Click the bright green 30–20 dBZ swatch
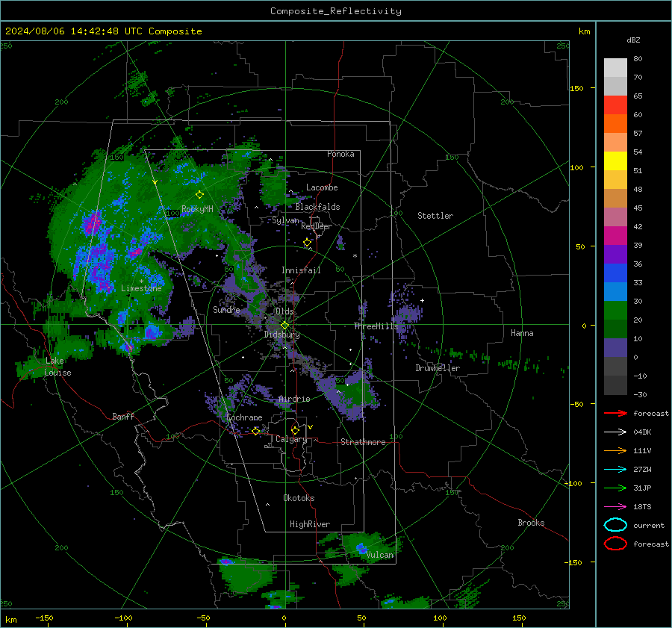This screenshot has width=672, height=628. click(615, 311)
